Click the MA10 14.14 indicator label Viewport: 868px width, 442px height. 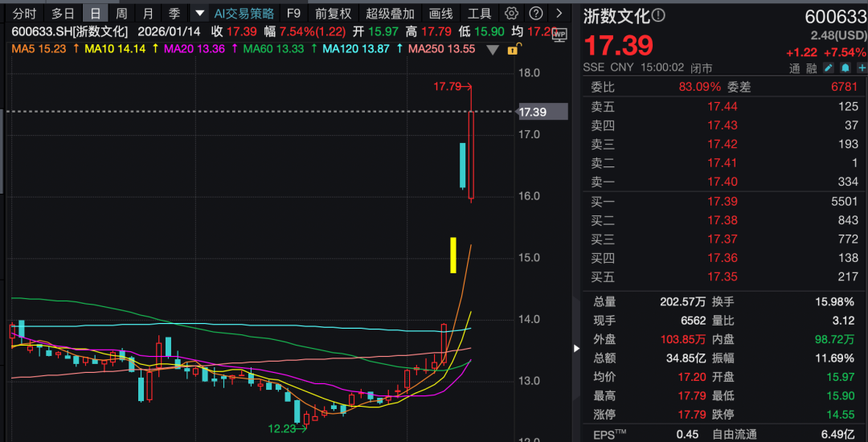[x=115, y=49]
